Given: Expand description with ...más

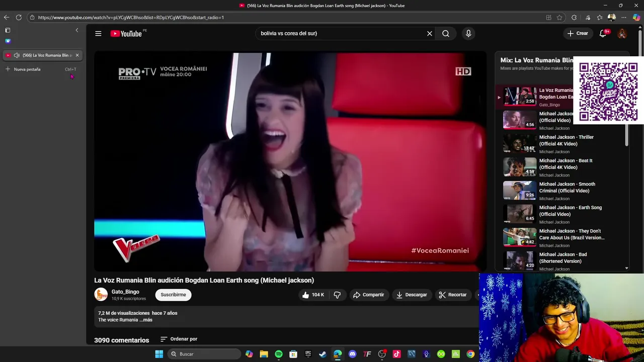Looking at the screenshot, I should pyautogui.click(x=146, y=320).
